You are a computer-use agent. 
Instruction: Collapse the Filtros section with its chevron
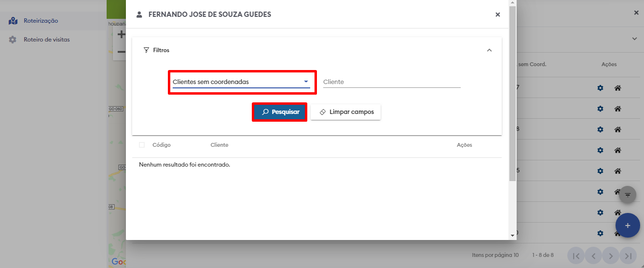coord(489,50)
